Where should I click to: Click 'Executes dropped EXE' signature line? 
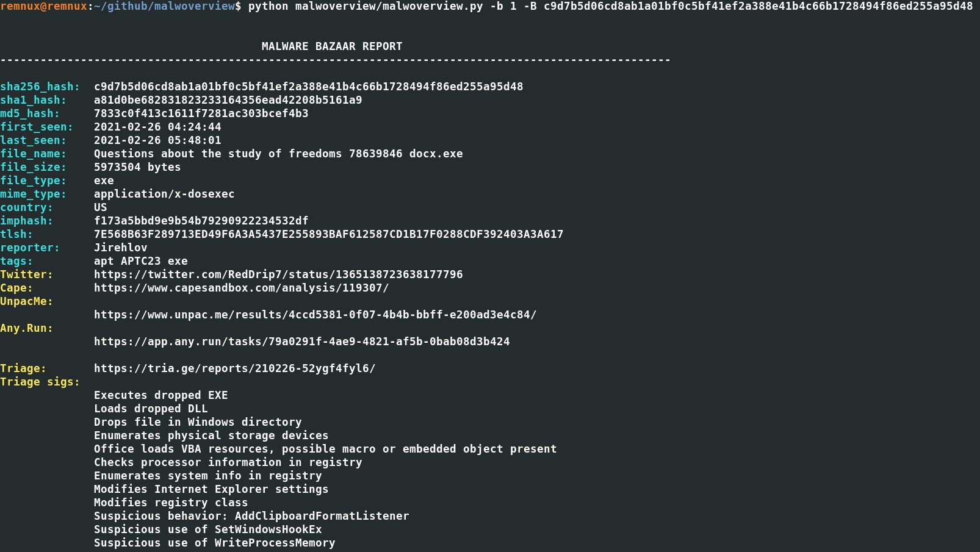point(160,395)
